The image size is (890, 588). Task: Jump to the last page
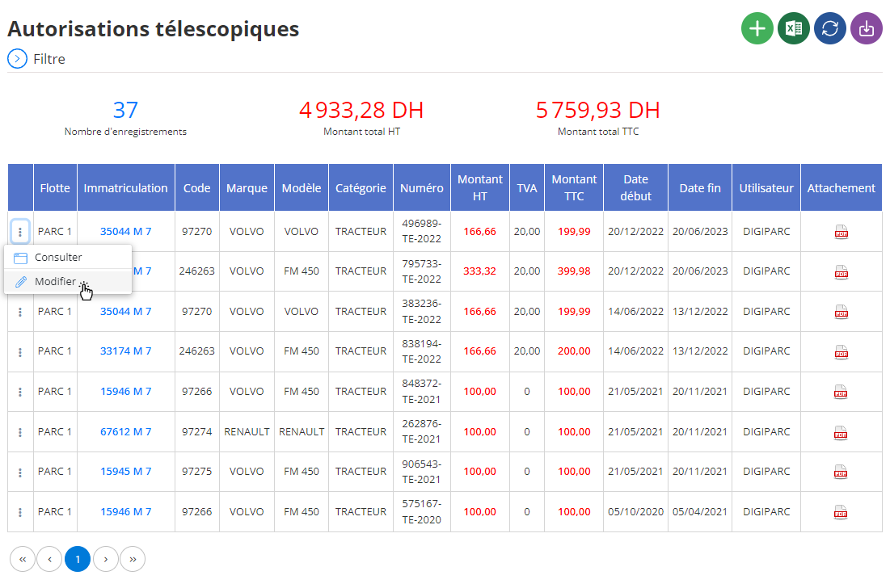pyautogui.click(x=133, y=559)
